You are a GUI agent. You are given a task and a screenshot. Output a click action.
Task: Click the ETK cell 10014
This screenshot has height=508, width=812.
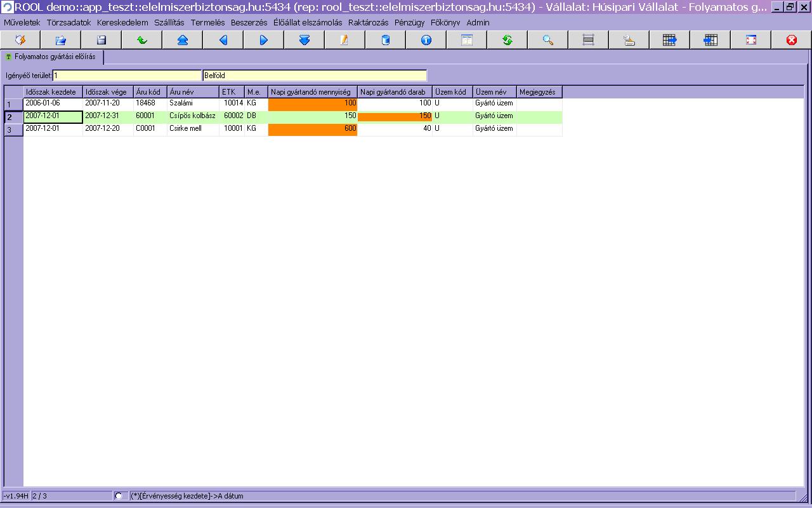pos(232,104)
